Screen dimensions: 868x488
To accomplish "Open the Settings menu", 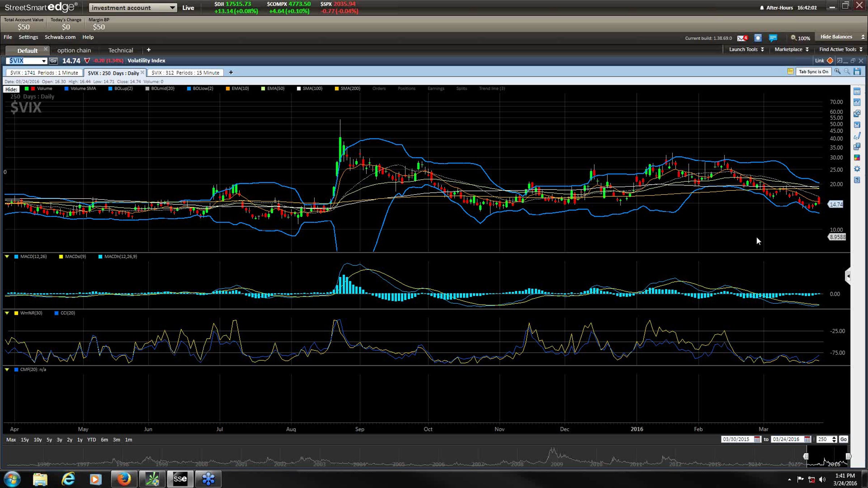I will click(28, 37).
